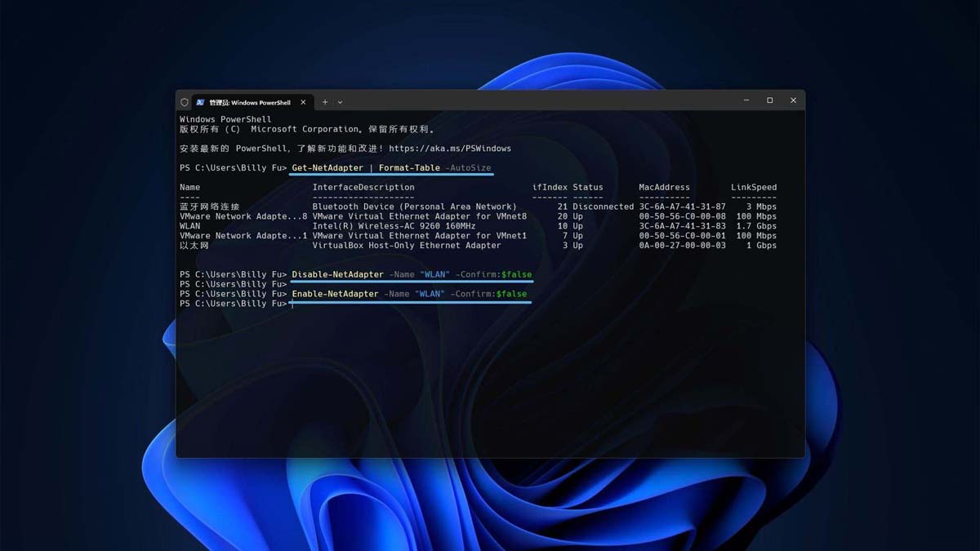Click the 3 Mbps link speed
Screen dimensions: 980x551
pyautogui.click(x=761, y=207)
